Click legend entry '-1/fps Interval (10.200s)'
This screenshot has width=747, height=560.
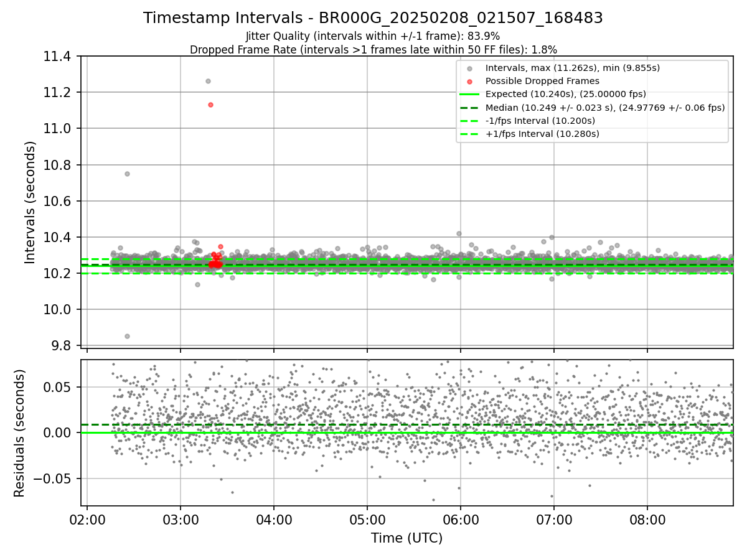click(540, 120)
